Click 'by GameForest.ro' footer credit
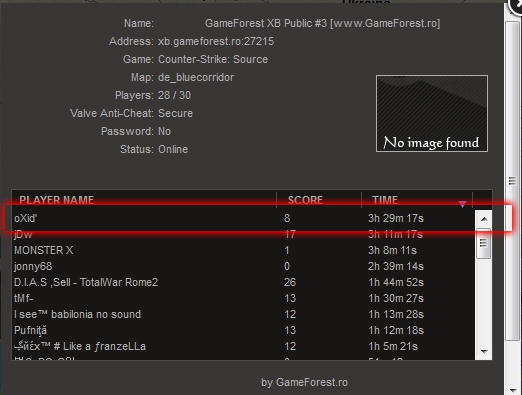Viewport: 522px width, 395px height. click(x=304, y=382)
